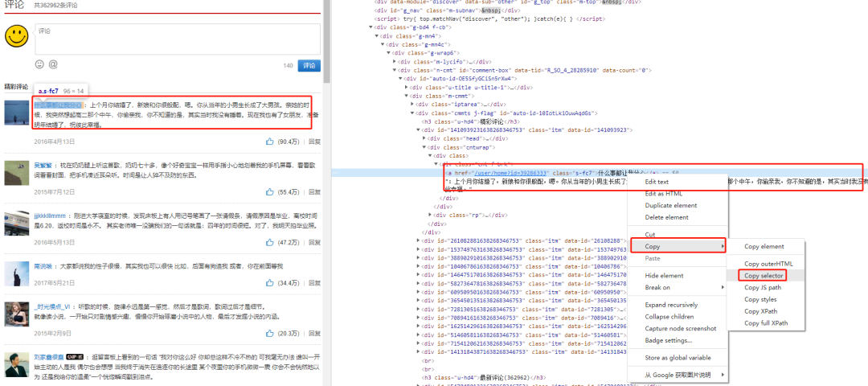Image resolution: width=868 pixels, height=386 pixels.
Task: Click highlighted username 什么事都让我分心
Action: tap(58, 105)
